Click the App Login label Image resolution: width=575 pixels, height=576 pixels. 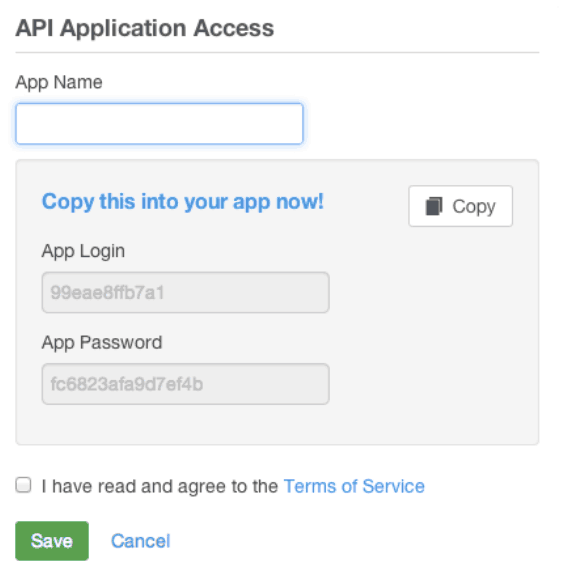(83, 252)
